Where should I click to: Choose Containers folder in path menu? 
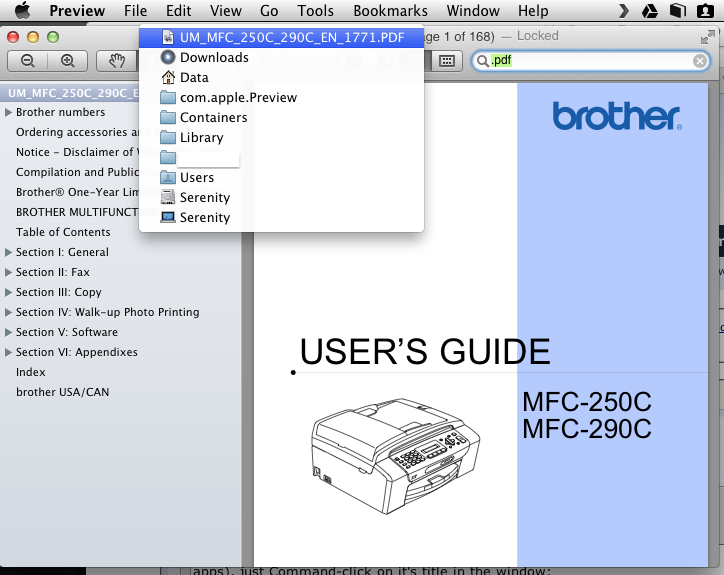pyautogui.click(x=281, y=117)
